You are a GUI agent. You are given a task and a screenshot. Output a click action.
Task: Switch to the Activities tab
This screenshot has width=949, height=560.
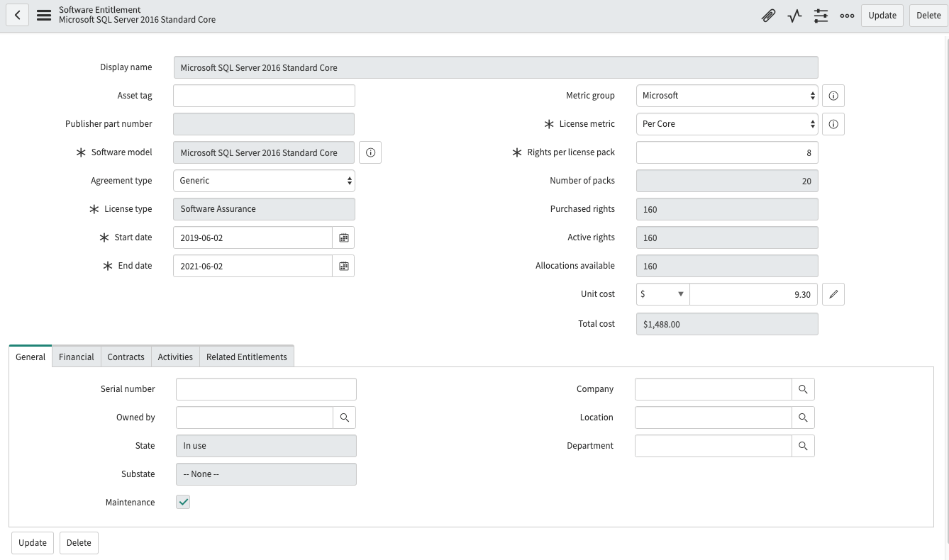(175, 357)
